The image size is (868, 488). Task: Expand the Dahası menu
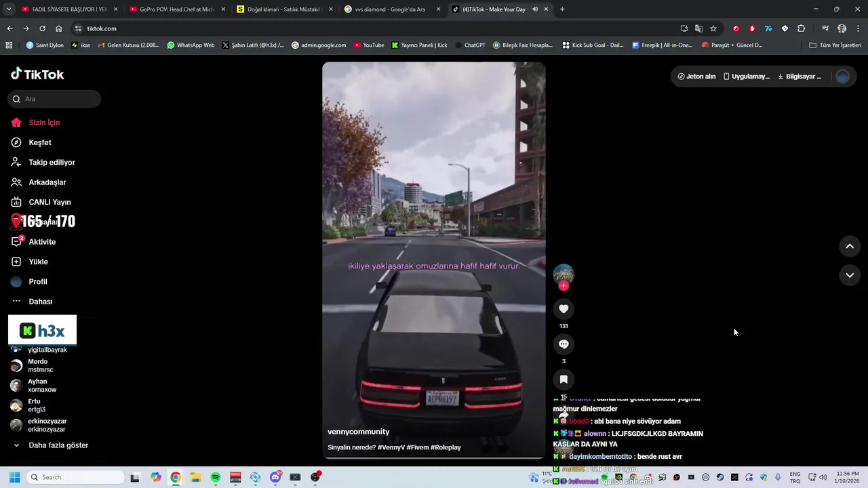point(32,302)
